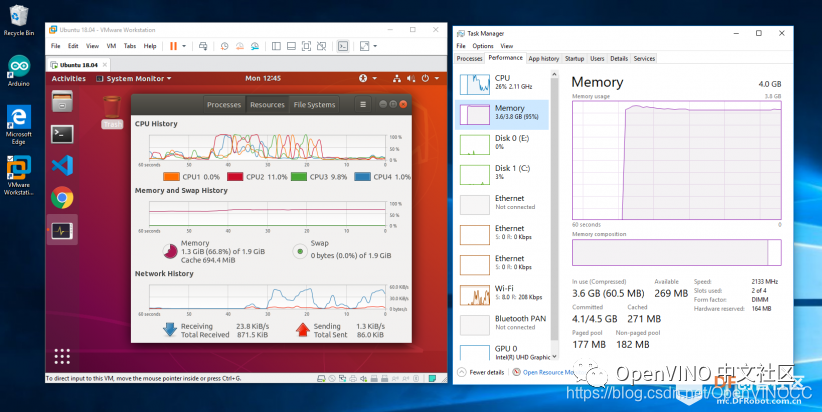The image size is (822, 412).
Task: Open the Trash icon on Ubuntu desktop
Action: (x=112, y=112)
